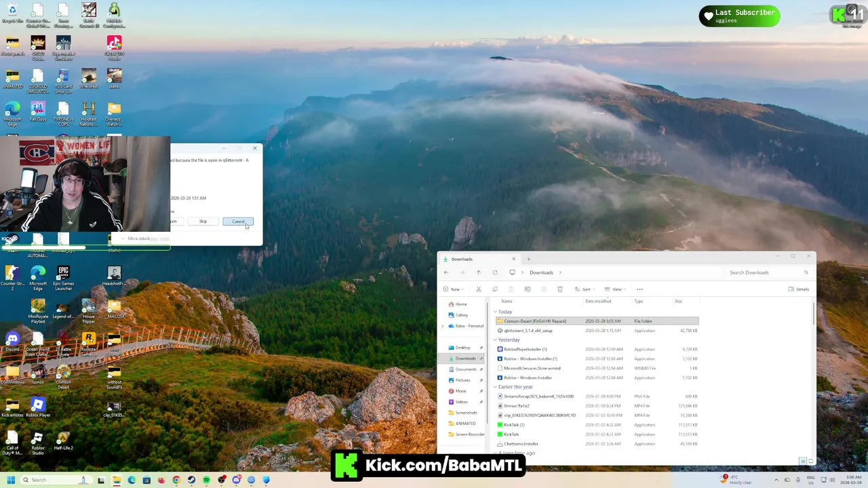Click the Explorer Back arrow
The height and width of the screenshot is (488, 868).
coord(446,272)
